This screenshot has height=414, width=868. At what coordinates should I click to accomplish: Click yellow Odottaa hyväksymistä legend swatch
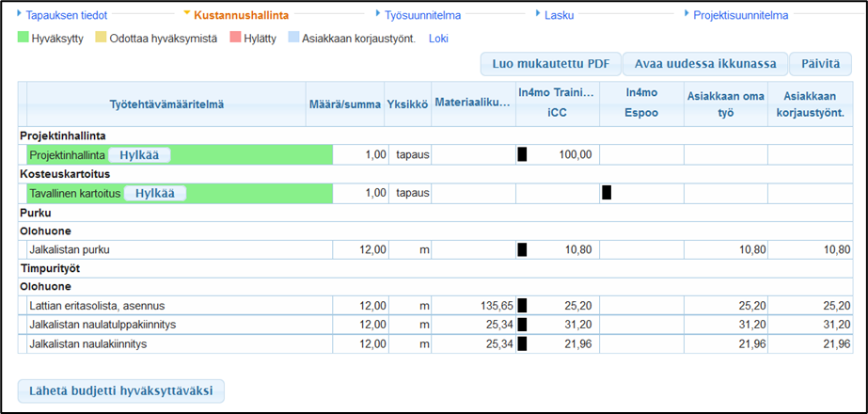coord(101,39)
